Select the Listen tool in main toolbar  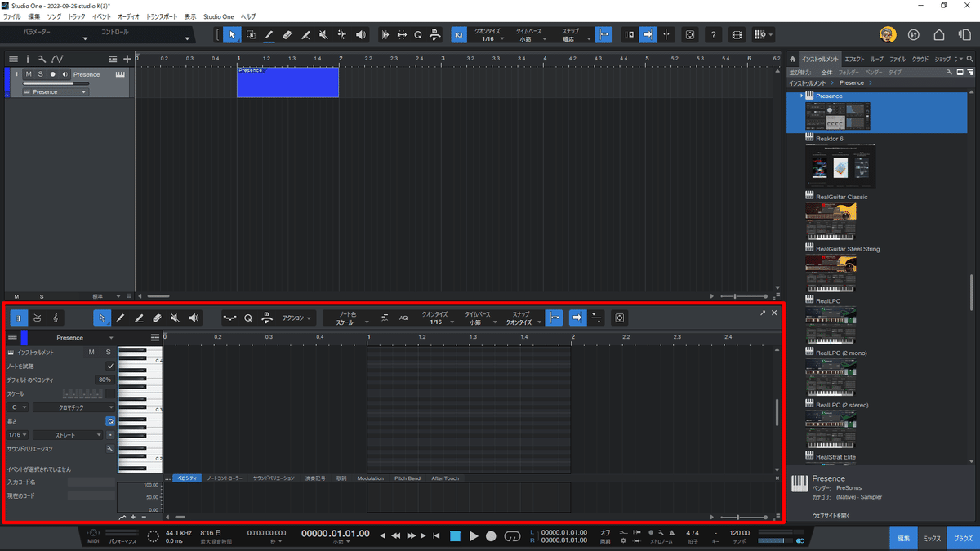360,35
